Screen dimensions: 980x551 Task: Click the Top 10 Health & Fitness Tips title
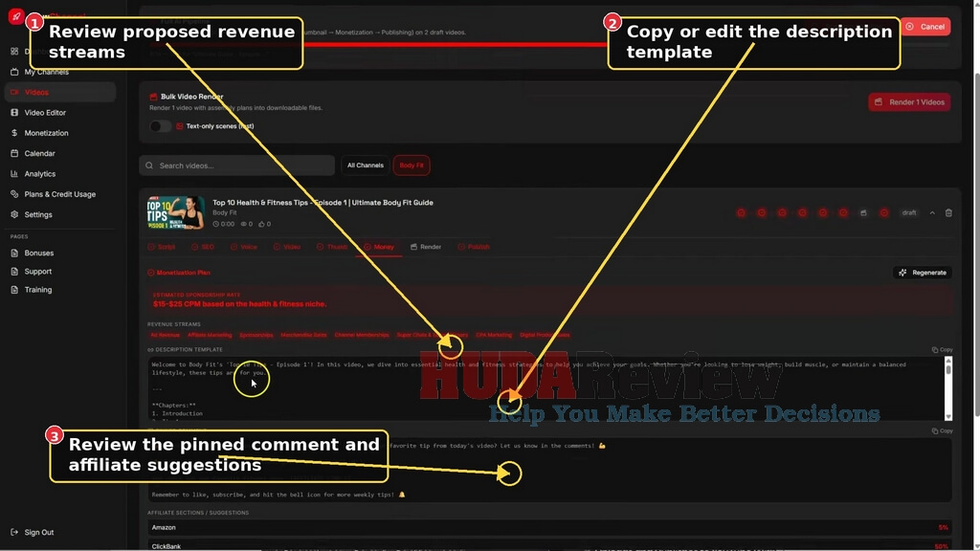point(323,203)
